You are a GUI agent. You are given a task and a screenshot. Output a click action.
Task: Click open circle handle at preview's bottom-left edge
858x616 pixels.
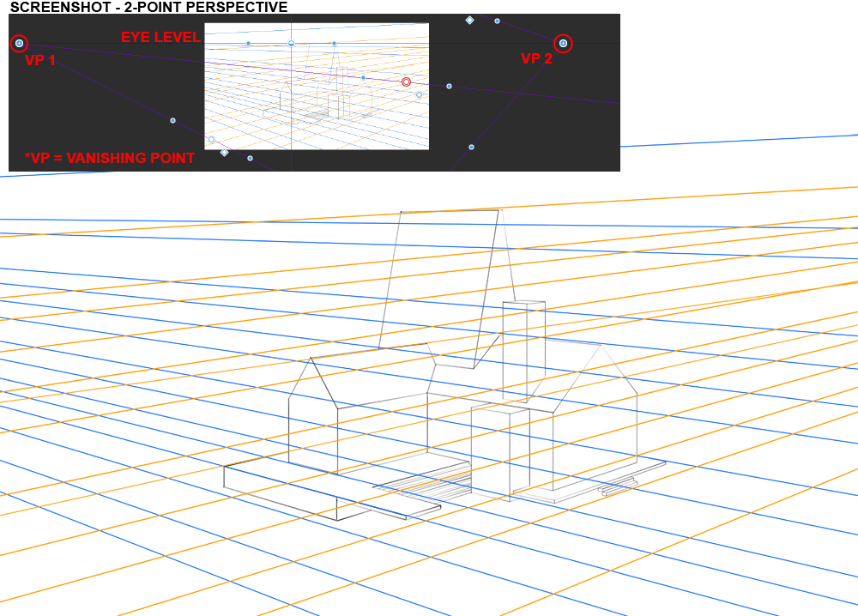pyautogui.click(x=211, y=139)
